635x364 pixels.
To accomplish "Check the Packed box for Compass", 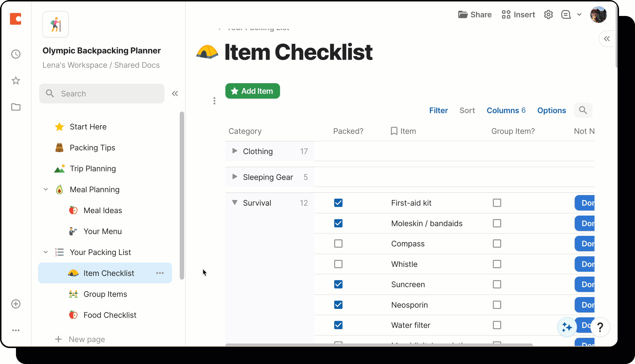I will pyautogui.click(x=338, y=244).
